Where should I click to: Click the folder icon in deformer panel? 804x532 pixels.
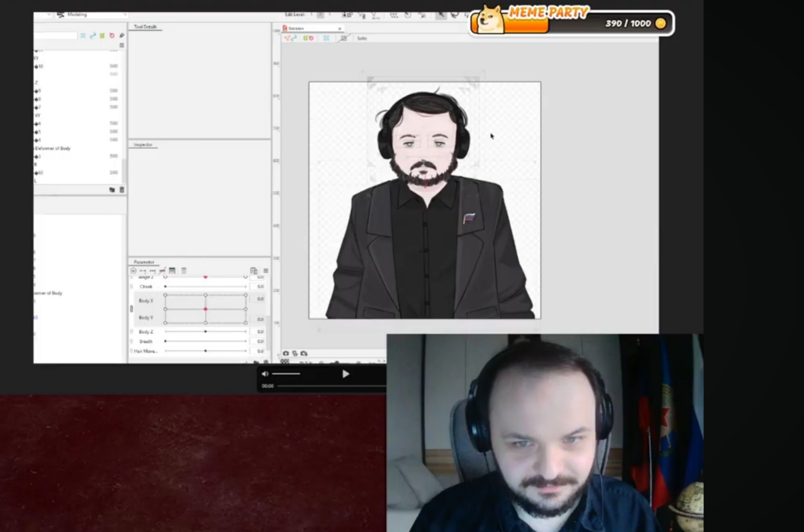click(112, 190)
